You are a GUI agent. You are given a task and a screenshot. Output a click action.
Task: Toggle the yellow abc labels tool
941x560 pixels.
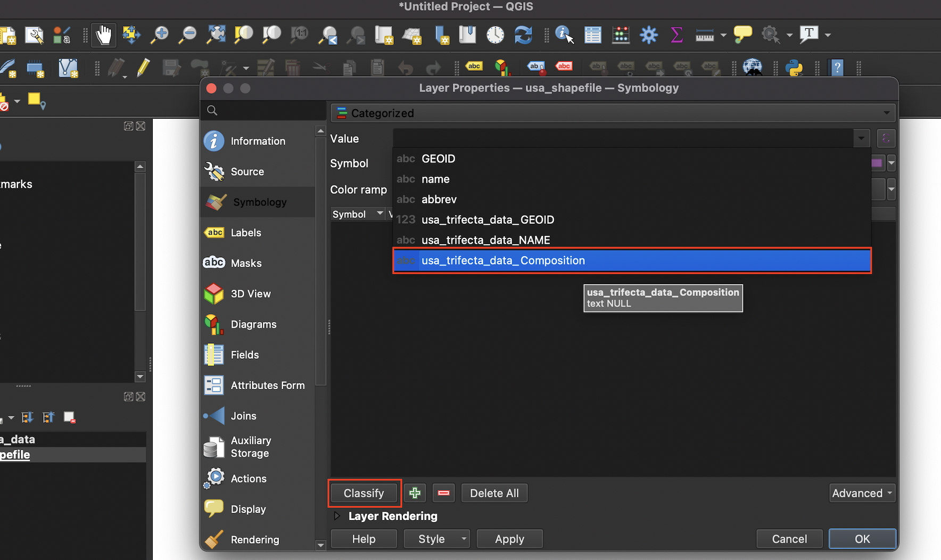[473, 67]
